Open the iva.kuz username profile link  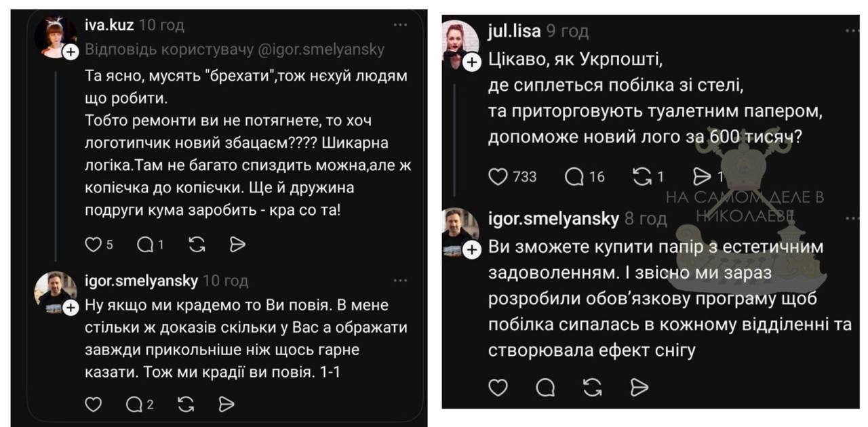[108, 26]
